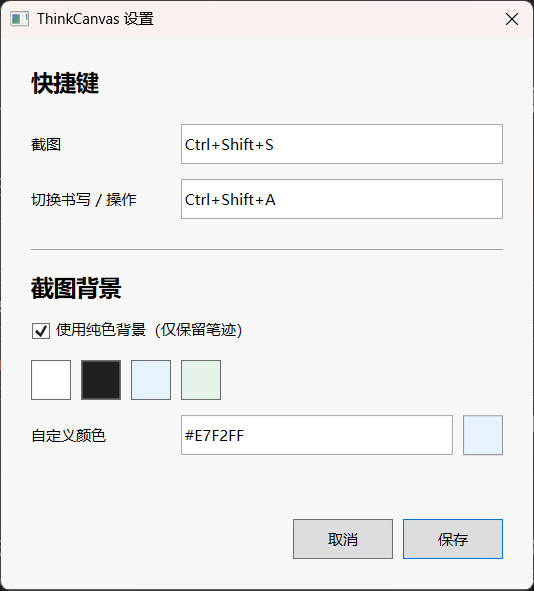Click the ThinkCanvas 设置 window title text
This screenshot has width=534, height=591.
[95, 19]
